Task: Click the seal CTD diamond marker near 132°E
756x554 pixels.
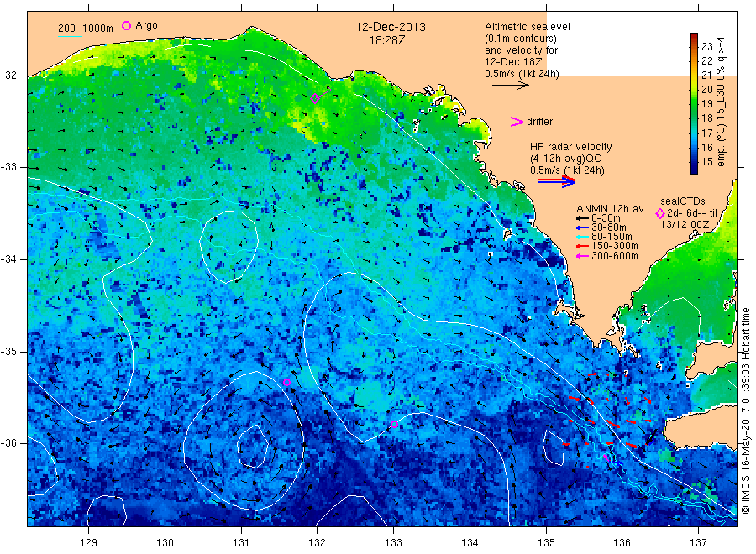Action: pyautogui.click(x=315, y=99)
